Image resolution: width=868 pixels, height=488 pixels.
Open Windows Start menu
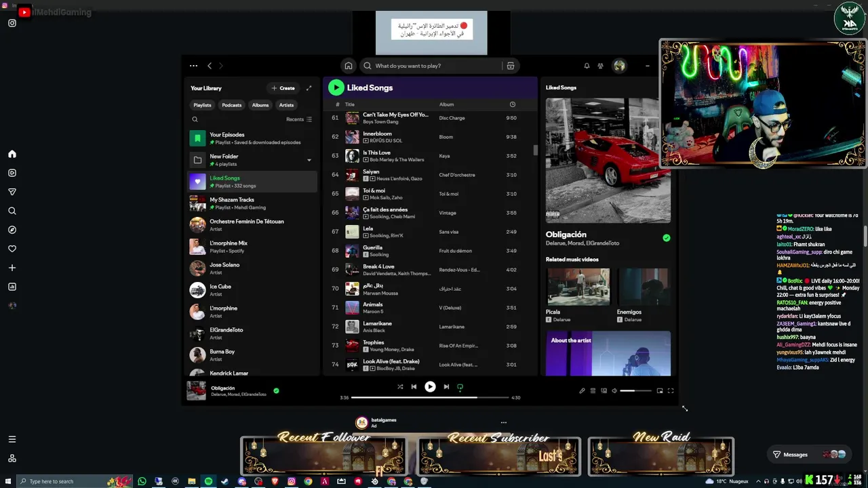(7, 481)
